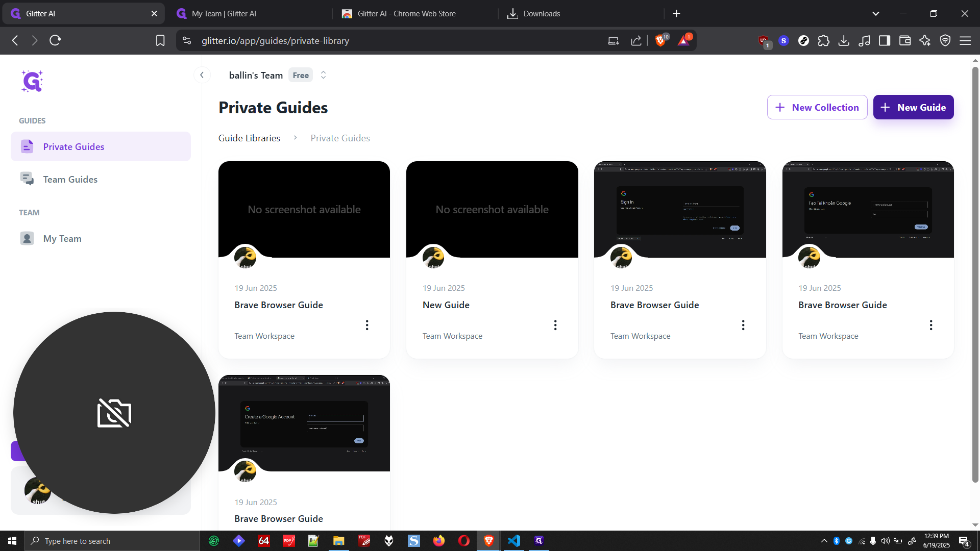Close the Glitter AI tab
The height and width of the screenshot is (551, 980).
coord(154,14)
